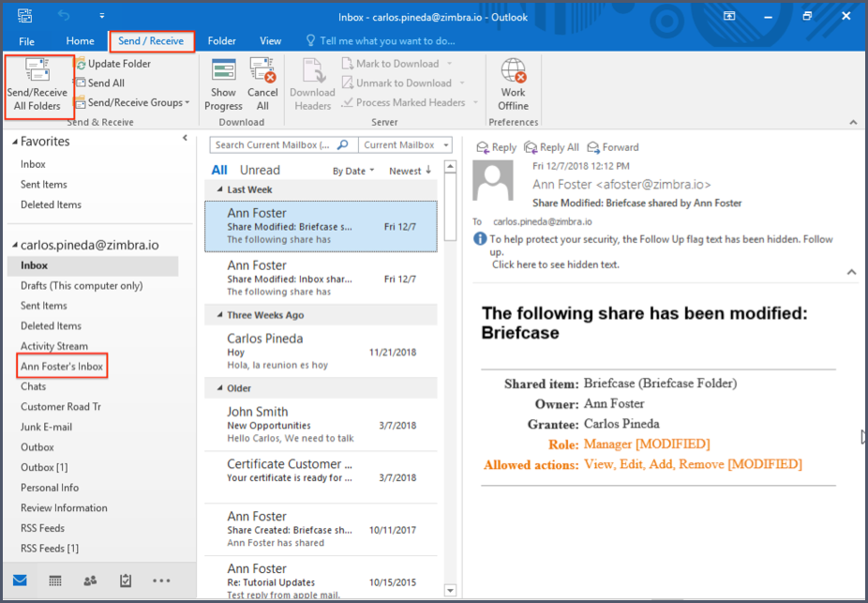868x603 pixels.
Task: Open the Activity Stream folder
Action: pos(54,346)
